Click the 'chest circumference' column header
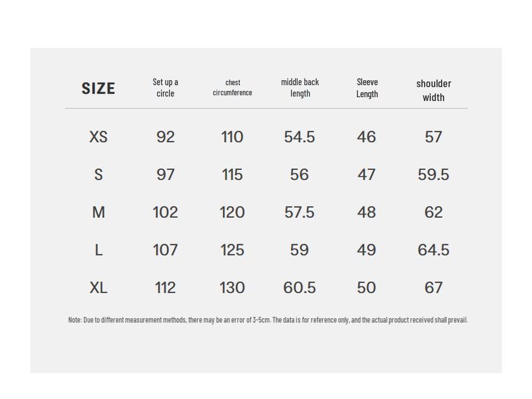 click(233, 88)
